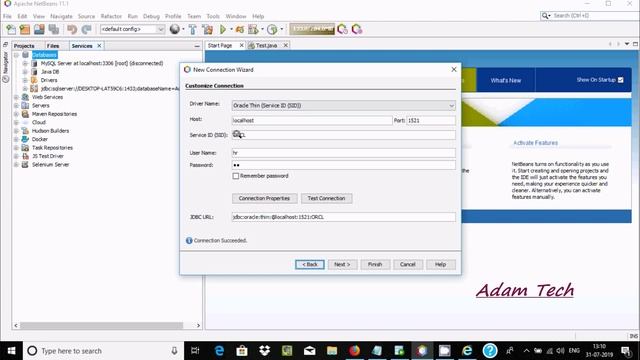Screen dimensions: 640x360
Task: Click first profiler snapshot icon after memory bar
Action: (342, 29)
